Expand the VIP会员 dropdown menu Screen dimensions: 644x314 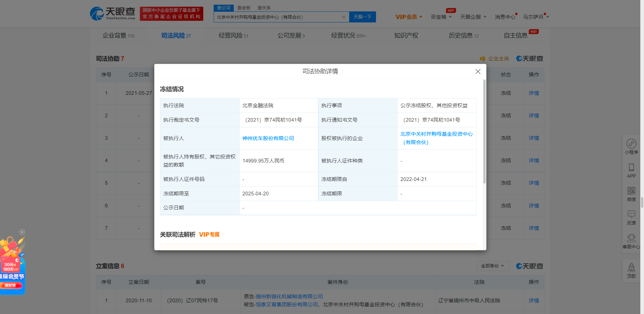pyautogui.click(x=409, y=17)
